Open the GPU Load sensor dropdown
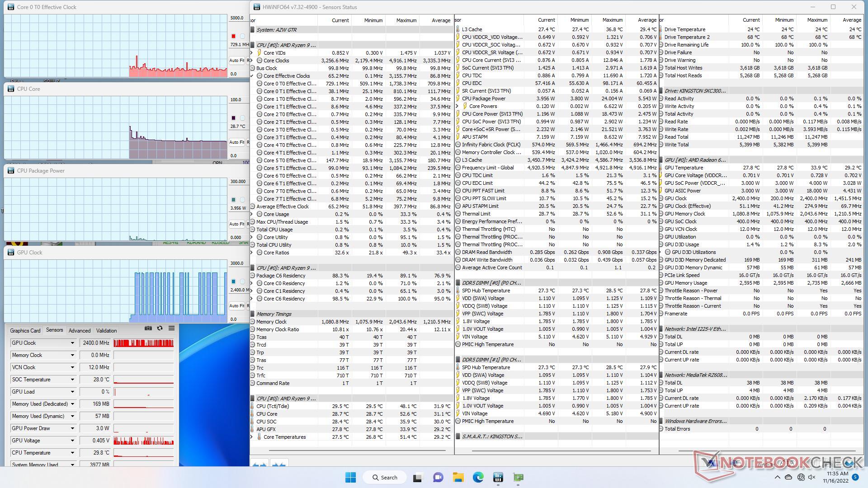Viewport: 868px width, 488px height. click(x=72, y=392)
